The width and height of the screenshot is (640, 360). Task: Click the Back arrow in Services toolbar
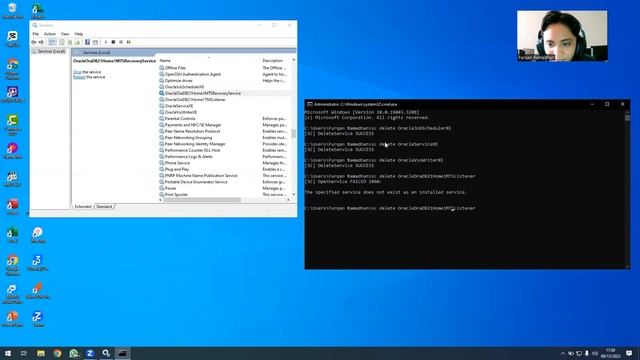(x=34, y=42)
